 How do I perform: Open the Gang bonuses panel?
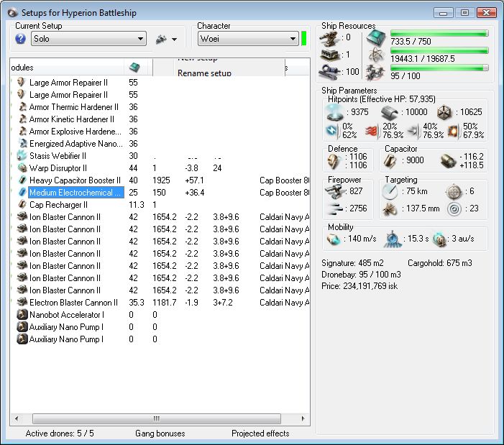[x=160, y=433]
